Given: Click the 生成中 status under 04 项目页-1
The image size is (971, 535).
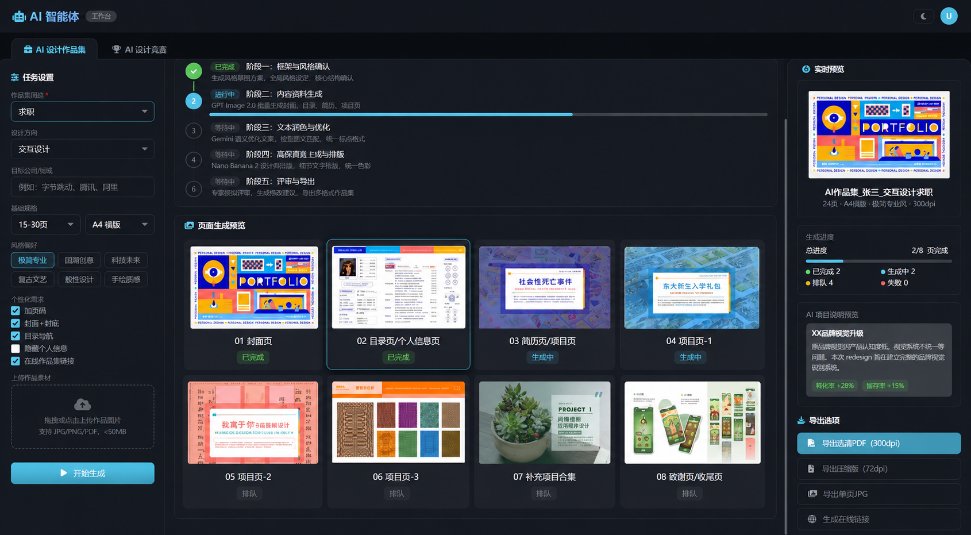Looking at the screenshot, I should (690, 357).
